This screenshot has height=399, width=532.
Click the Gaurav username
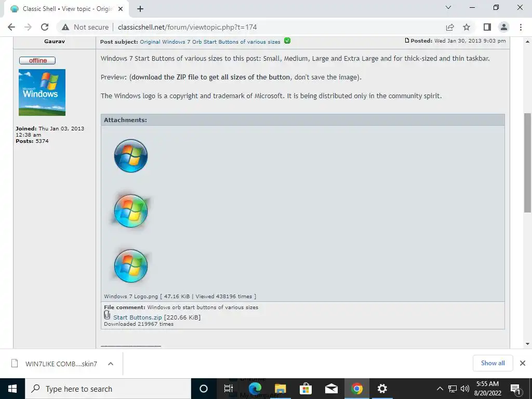pyautogui.click(x=54, y=42)
